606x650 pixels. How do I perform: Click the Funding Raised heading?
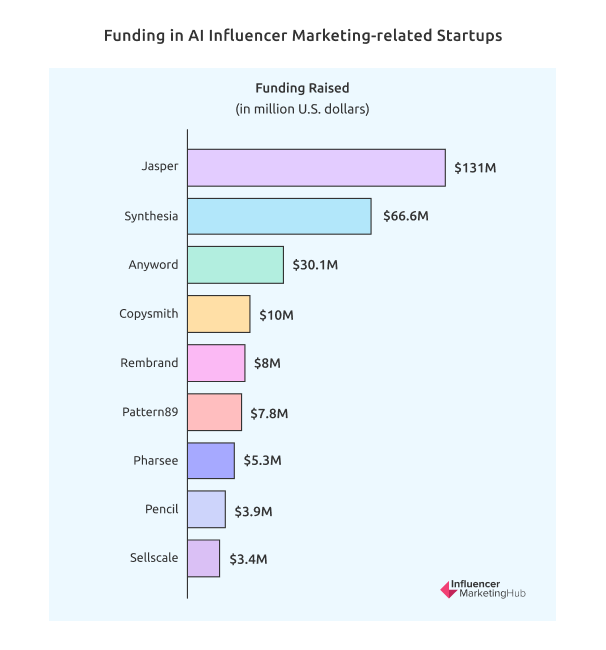click(302, 88)
